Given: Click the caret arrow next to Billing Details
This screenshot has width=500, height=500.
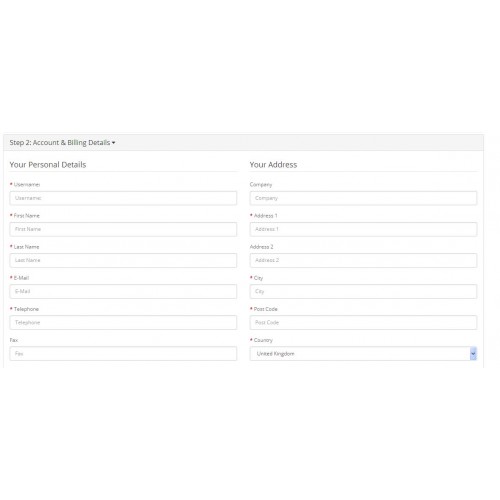Looking at the screenshot, I should (113, 143).
